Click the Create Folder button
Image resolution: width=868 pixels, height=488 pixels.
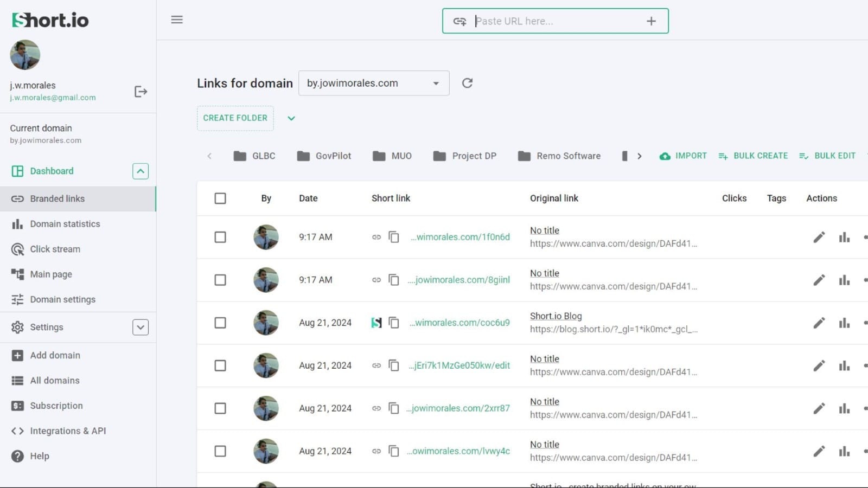(x=235, y=118)
